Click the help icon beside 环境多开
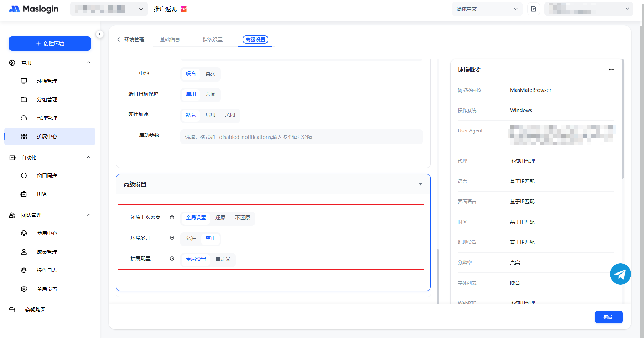This screenshot has width=644, height=338. tap(172, 238)
